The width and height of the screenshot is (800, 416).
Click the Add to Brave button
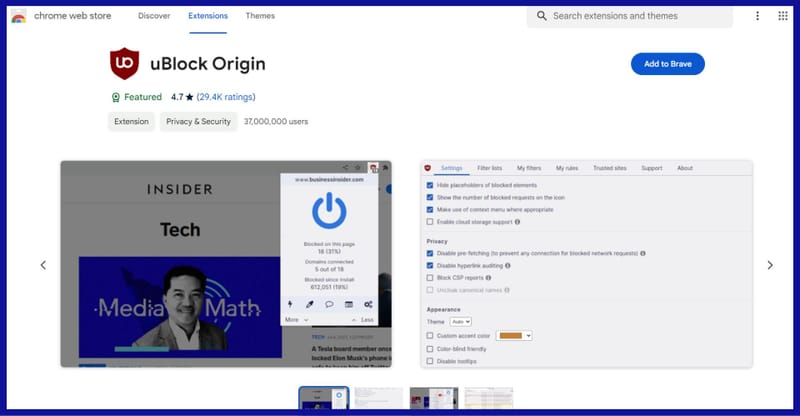point(667,64)
